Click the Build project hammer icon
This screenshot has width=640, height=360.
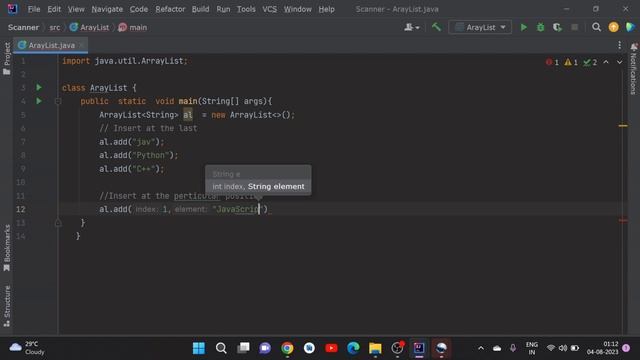click(x=436, y=27)
